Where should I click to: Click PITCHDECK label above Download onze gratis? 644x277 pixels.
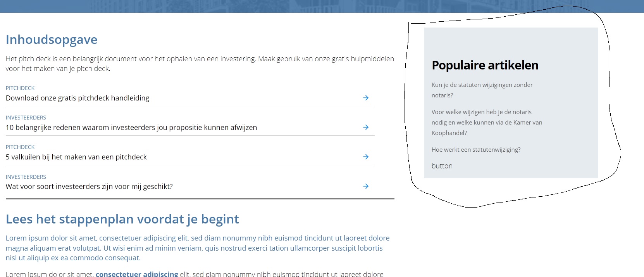pos(20,88)
